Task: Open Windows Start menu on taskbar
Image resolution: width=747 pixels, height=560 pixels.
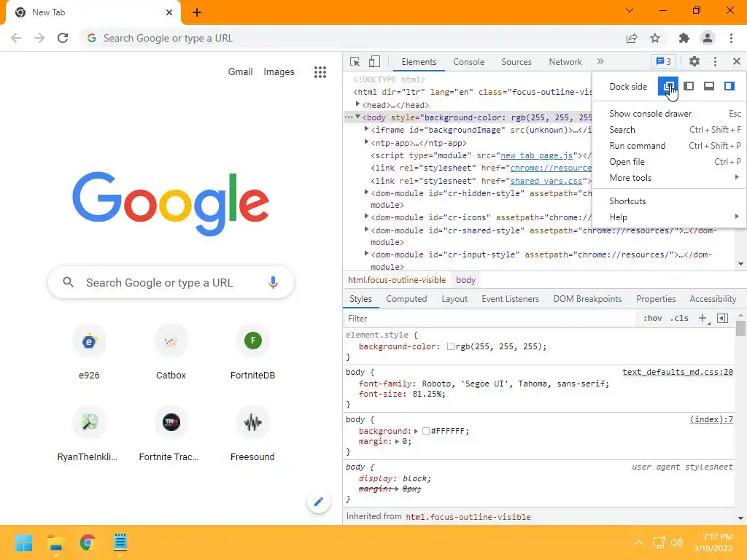Action: [23, 542]
